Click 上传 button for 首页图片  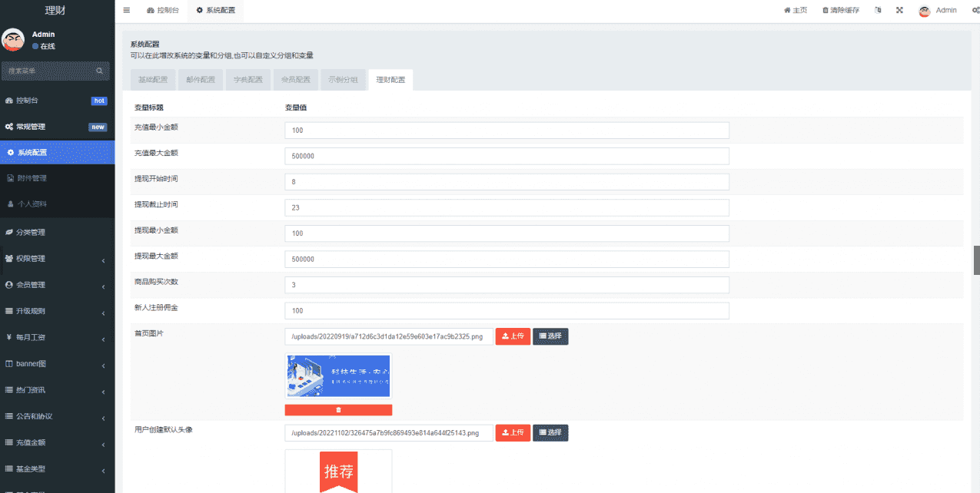[513, 336]
